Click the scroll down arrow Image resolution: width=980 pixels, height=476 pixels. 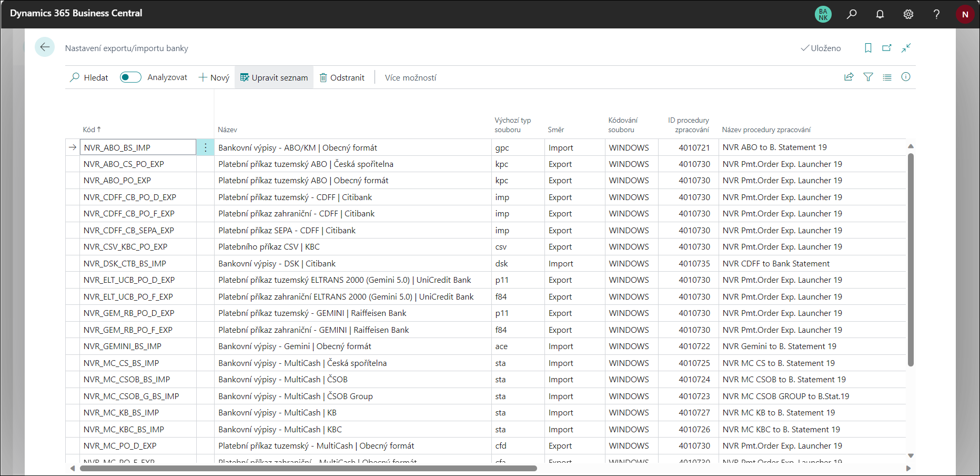point(911,455)
